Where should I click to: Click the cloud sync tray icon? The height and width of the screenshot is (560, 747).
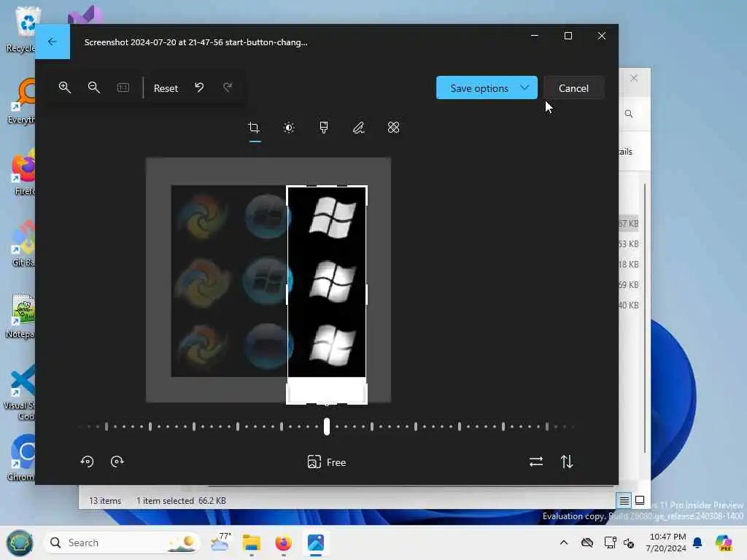(587, 542)
